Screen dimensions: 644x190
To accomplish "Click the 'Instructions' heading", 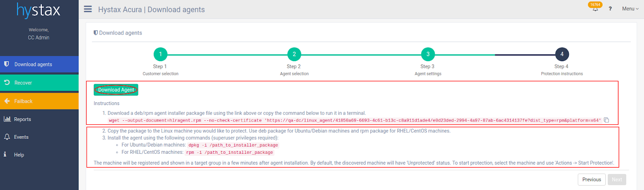I will [106, 103].
